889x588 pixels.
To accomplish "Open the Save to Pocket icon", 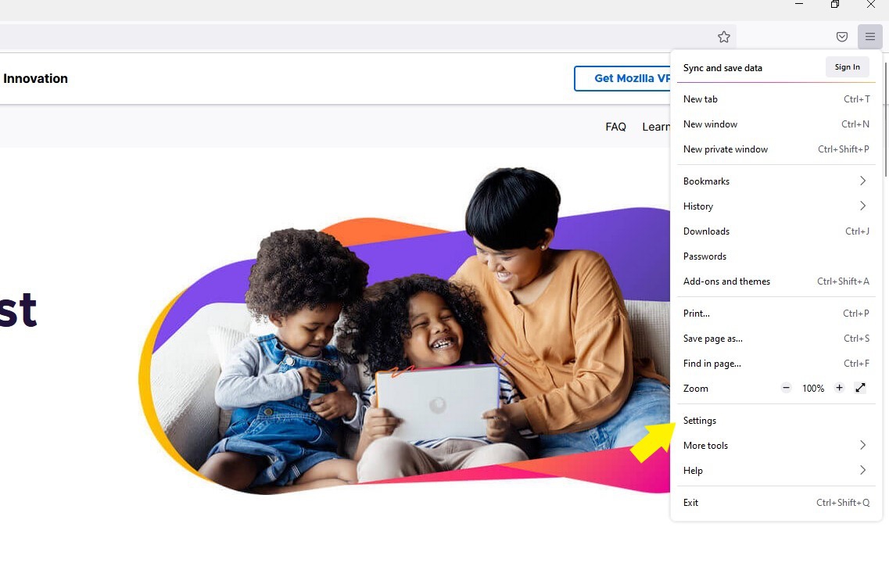I will point(842,37).
